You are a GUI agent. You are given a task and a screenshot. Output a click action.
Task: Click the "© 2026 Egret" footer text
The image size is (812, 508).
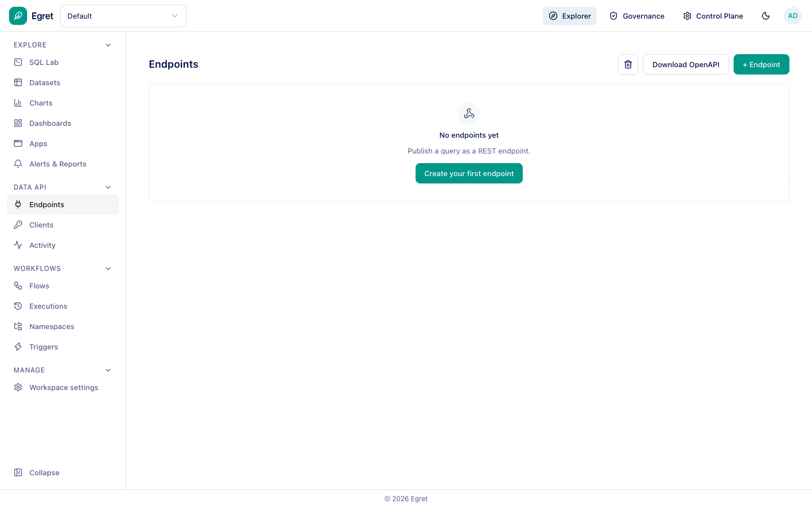pyautogui.click(x=406, y=499)
